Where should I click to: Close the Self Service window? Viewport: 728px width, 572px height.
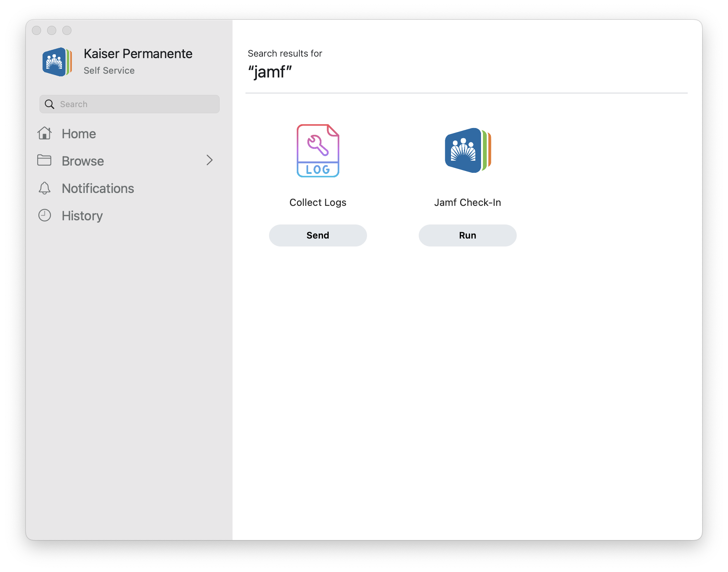pyautogui.click(x=36, y=30)
